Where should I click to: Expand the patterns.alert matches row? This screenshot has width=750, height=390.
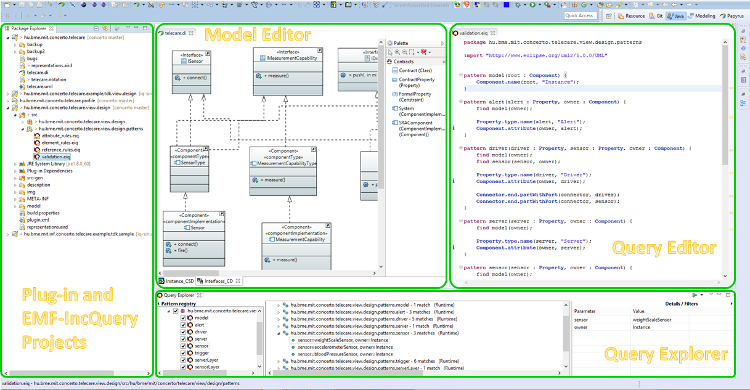[279, 312]
